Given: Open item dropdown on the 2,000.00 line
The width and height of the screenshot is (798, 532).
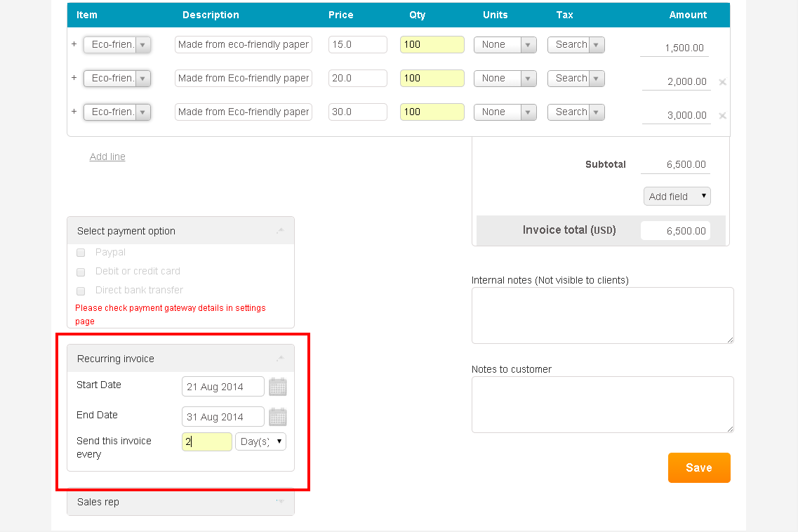Looking at the screenshot, I should point(117,79).
